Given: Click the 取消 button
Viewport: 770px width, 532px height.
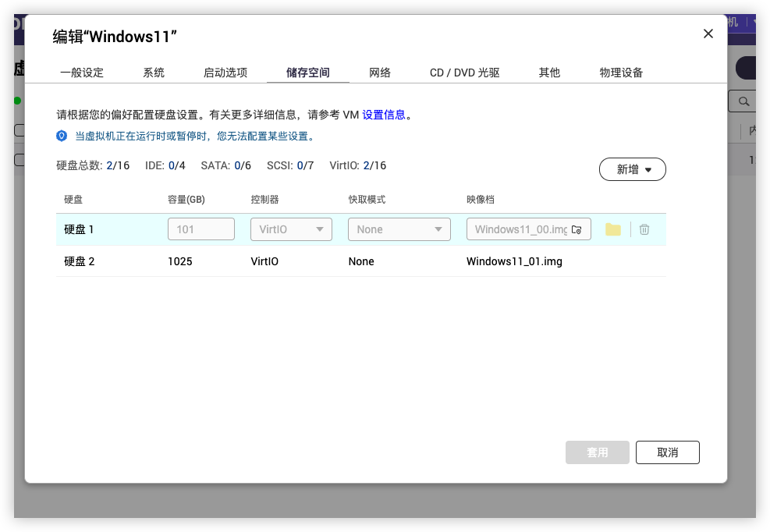Looking at the screenshot, I should tap(667, 452).
